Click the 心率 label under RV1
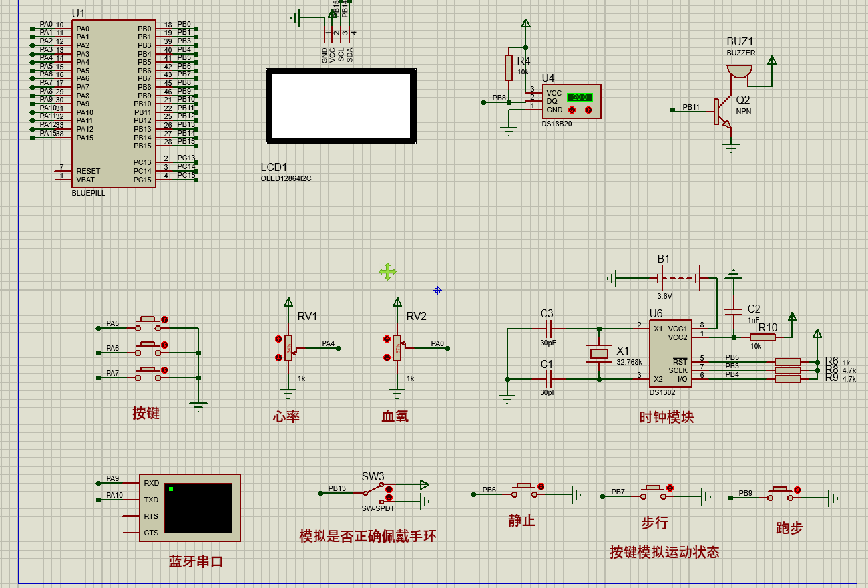 [x=286, y=416]
